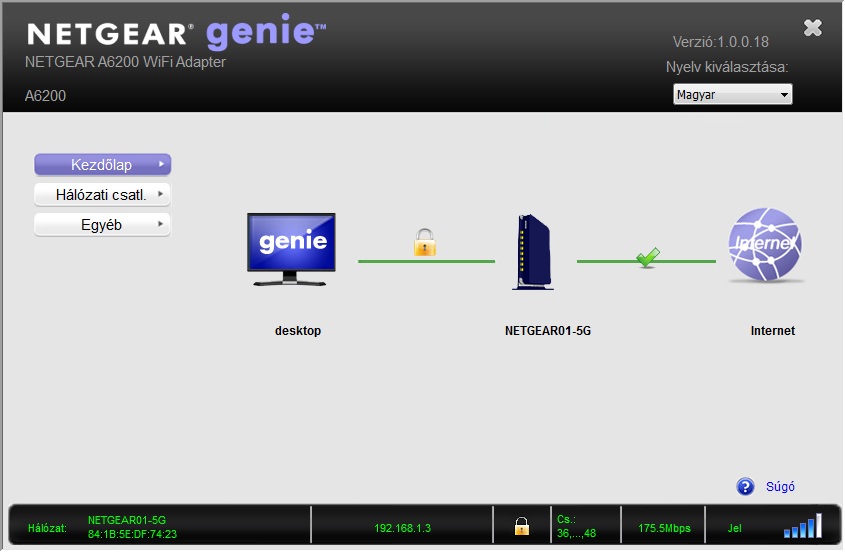This screenshot has height=552, width=845.
Task: Click the status bar padlock icon
Action: [x=521, y=526]
